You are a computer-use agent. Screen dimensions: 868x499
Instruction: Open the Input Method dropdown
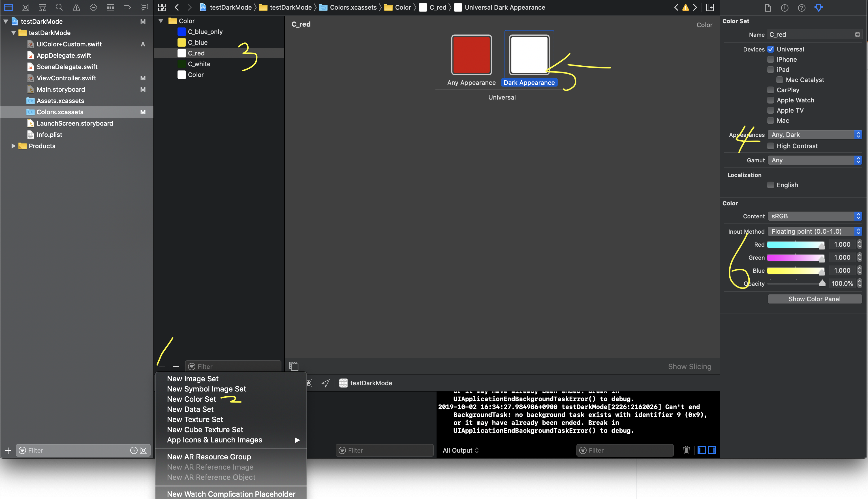point(814,231)
